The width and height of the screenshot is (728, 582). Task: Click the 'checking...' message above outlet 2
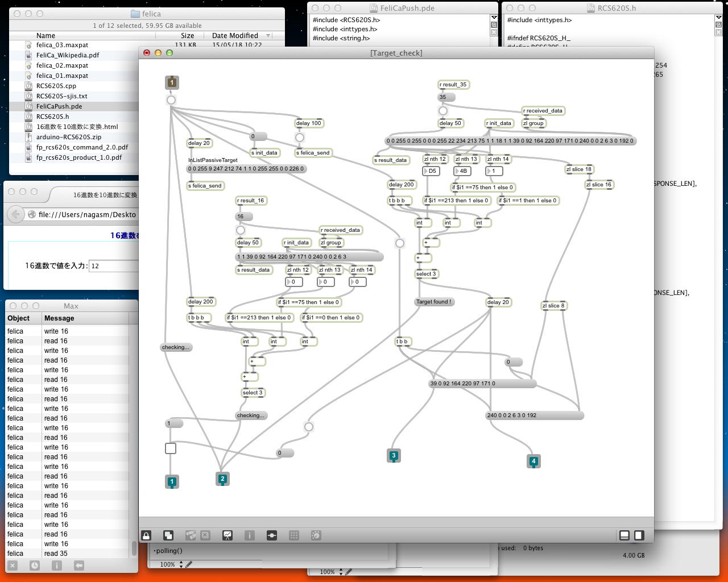(251, 415)
